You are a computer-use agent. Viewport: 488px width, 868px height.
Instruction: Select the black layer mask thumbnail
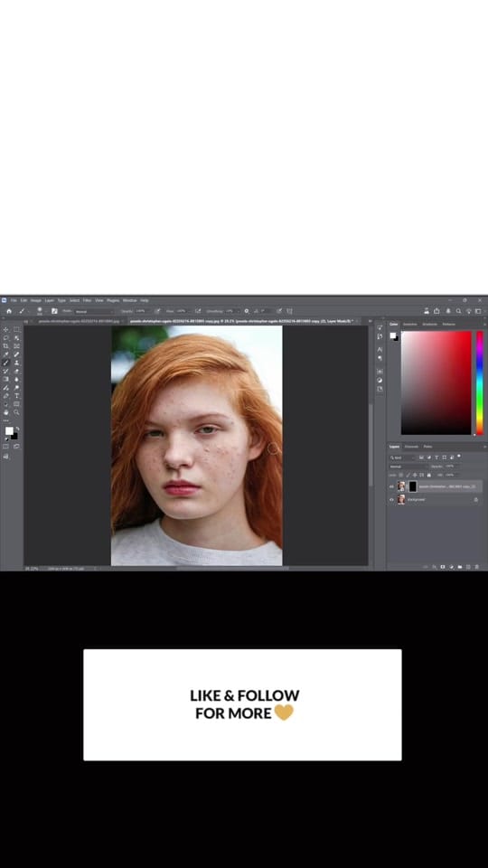click(413, 486)
